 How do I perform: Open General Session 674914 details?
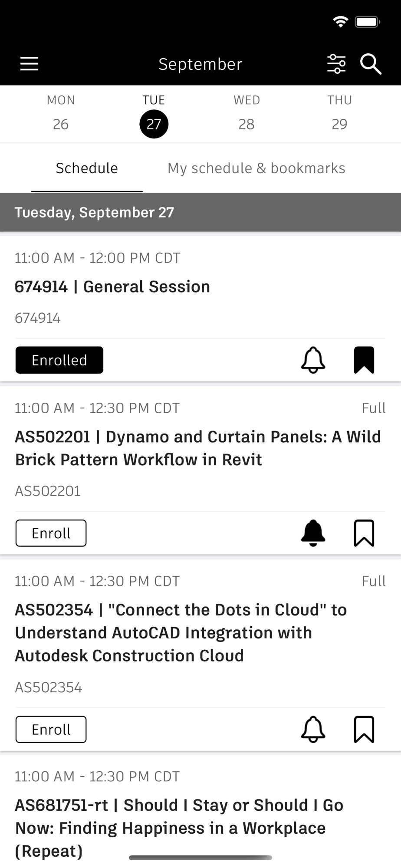pos(112,286)
